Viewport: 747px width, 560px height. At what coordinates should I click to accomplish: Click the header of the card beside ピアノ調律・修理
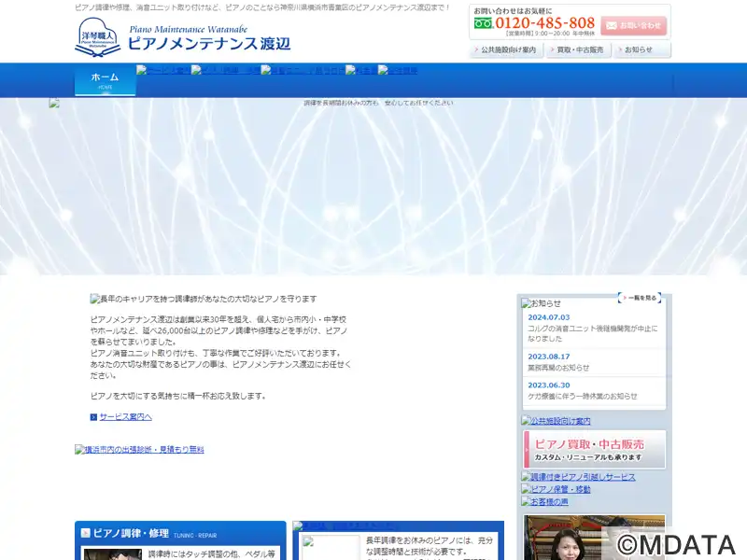click(399, 526)
